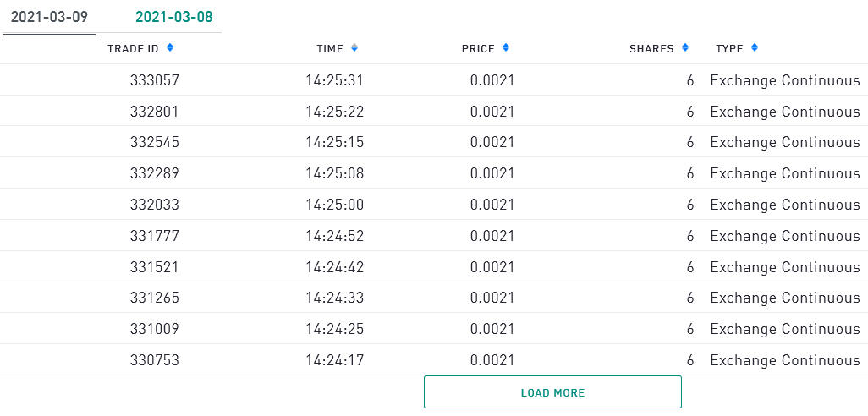Screen dimensions: 868x416
Task: Click the 14:24:17 time entry
Action: (x=334, y=360)
